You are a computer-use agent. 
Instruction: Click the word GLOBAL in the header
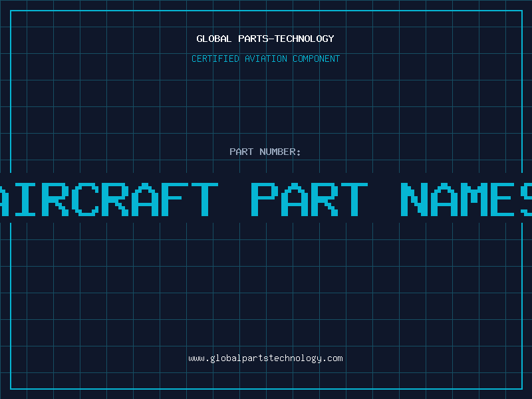click(214, 39)
